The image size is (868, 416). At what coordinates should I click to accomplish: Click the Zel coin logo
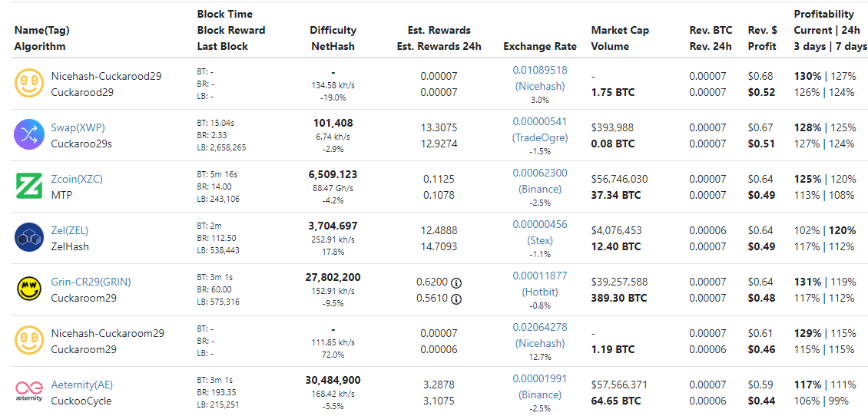coord(28,238)
